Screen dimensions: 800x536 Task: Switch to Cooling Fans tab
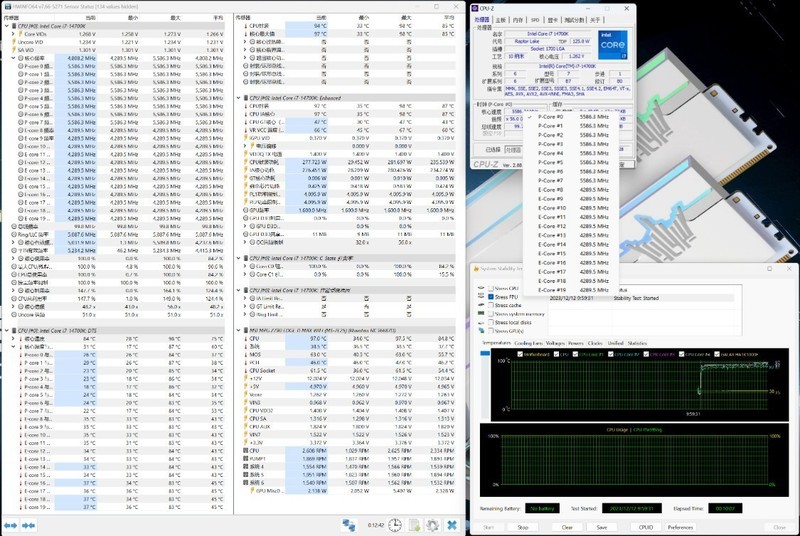coord(529,343)
